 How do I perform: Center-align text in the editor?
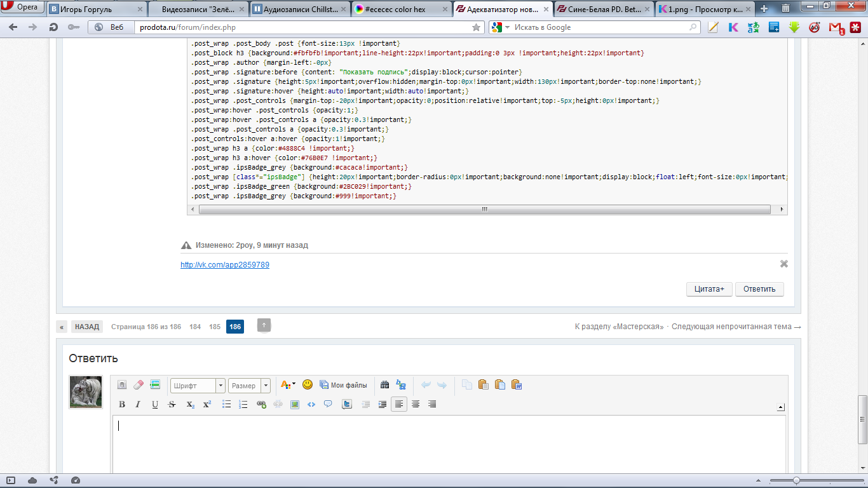point(416,404)
